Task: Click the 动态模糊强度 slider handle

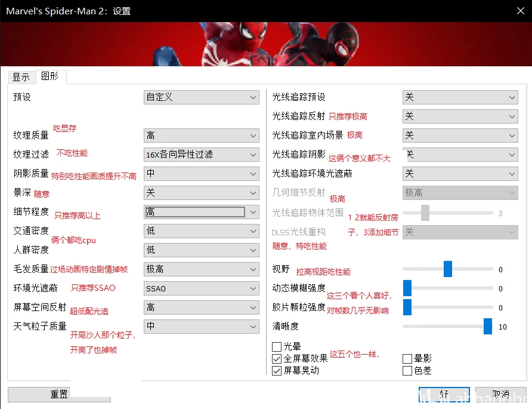Action: tap(407, 288)
